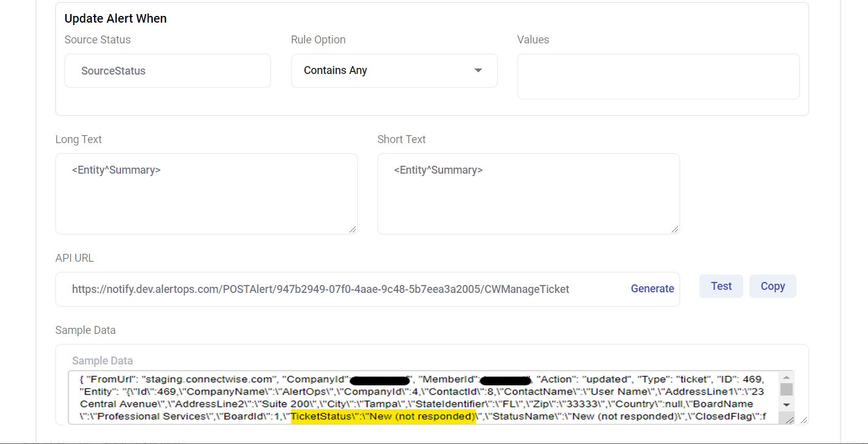Click the Rule Option dropdown arrow
Viewport: 868px width, 444px height.
click(478, 70)
